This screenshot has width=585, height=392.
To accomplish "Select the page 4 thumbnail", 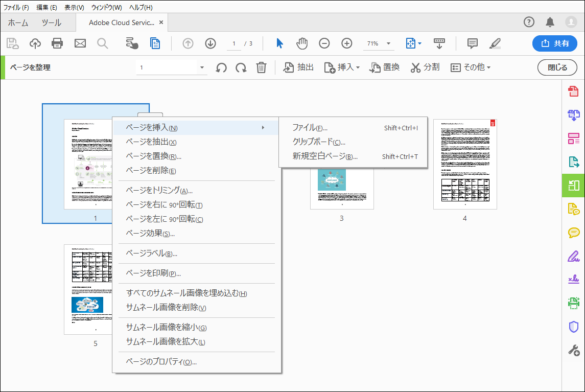I will pos(464,164).
